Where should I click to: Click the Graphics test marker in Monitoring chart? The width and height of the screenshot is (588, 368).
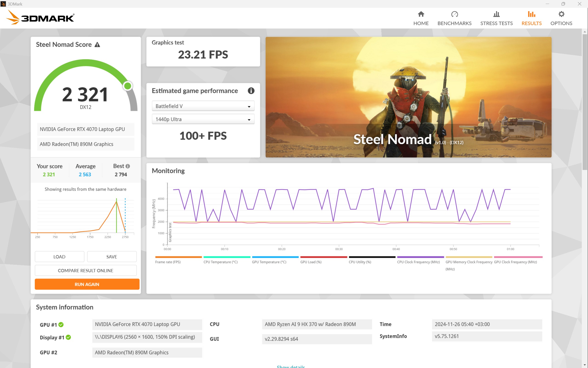pos(170,232)
